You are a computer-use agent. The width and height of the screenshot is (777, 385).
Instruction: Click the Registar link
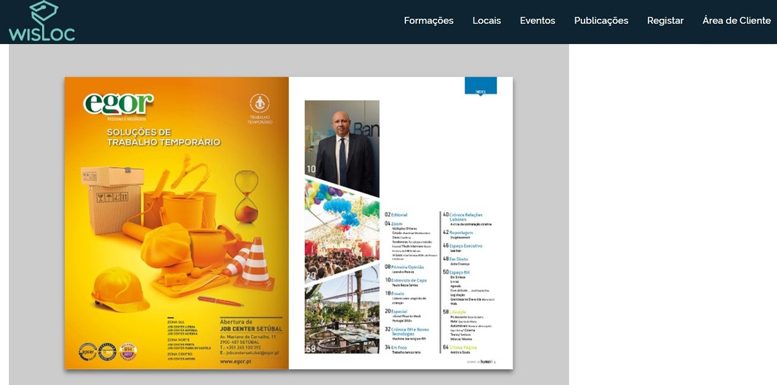tap(666, 21)
